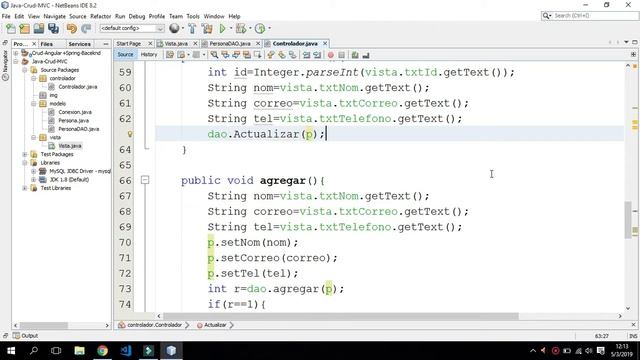Toggle Rectangular Selection icon
The image size is (640, 360).
(x=258, y=55)
